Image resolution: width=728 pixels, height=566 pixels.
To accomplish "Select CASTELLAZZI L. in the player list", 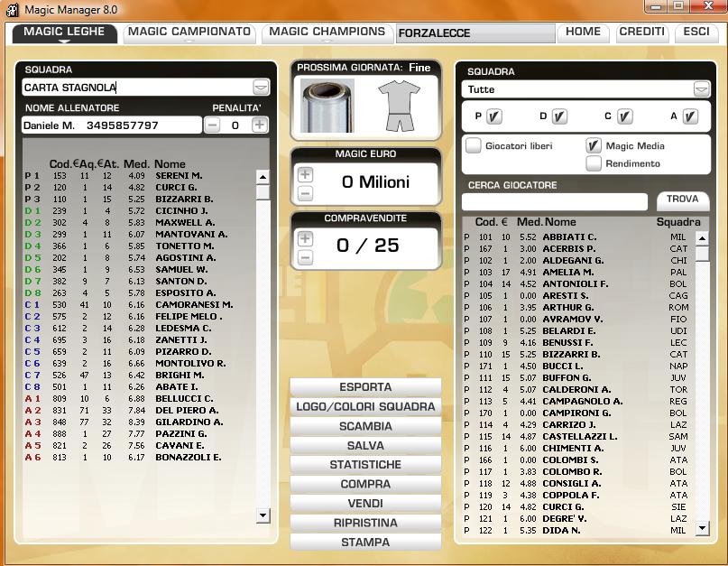I will 578,436.
